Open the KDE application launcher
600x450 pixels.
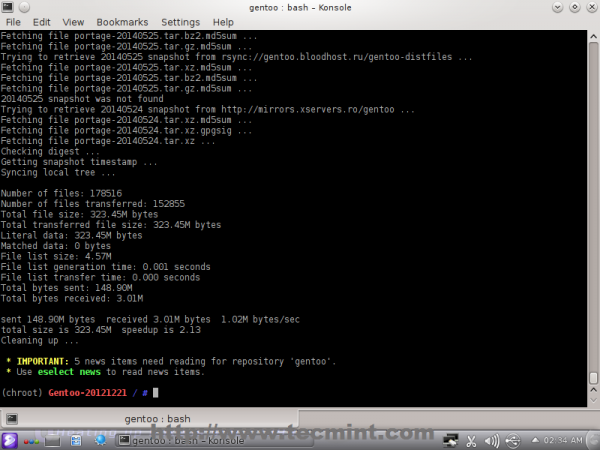click(9, 441)
